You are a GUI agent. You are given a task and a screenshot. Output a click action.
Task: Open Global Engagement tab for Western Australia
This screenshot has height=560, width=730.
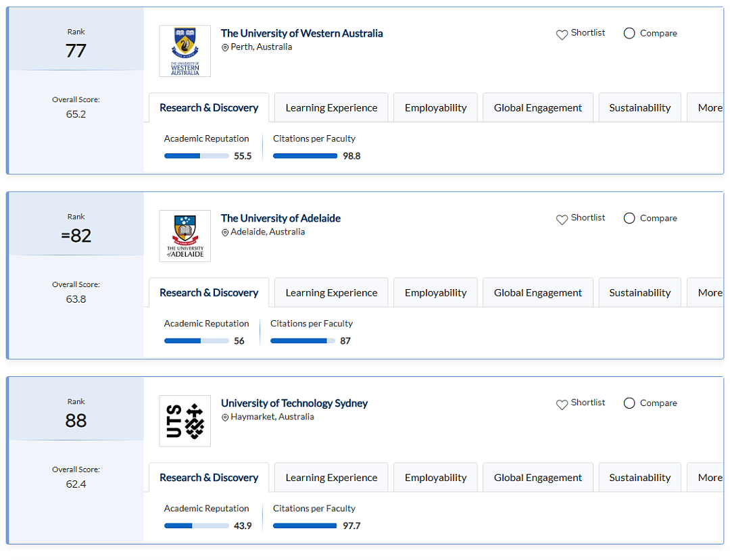pos(538,107)
